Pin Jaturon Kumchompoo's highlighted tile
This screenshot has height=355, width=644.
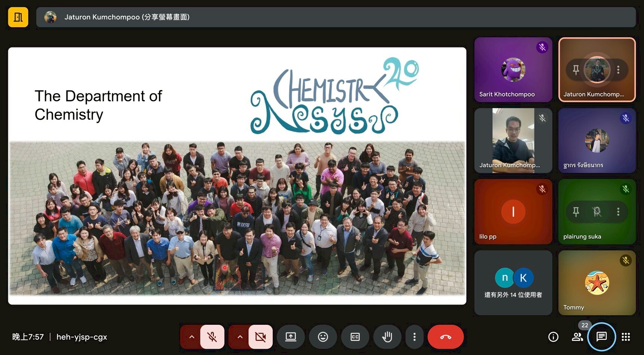(576, 70)
